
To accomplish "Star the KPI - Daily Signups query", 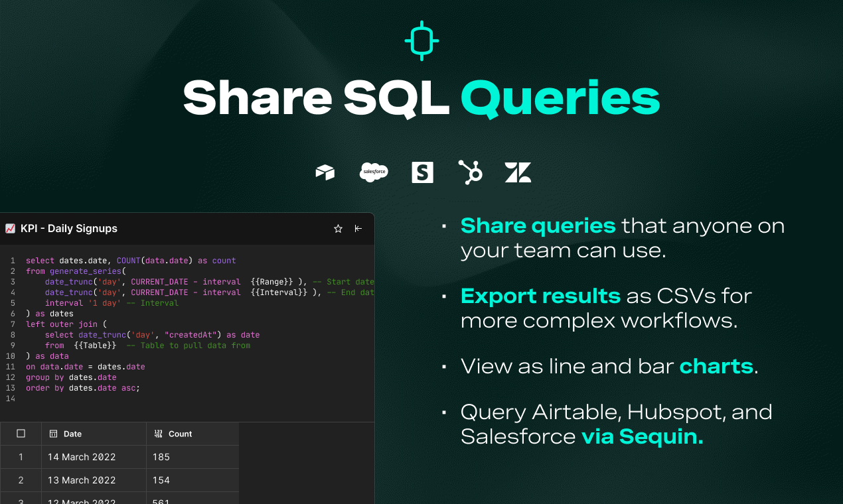I will tap(338, 229).
